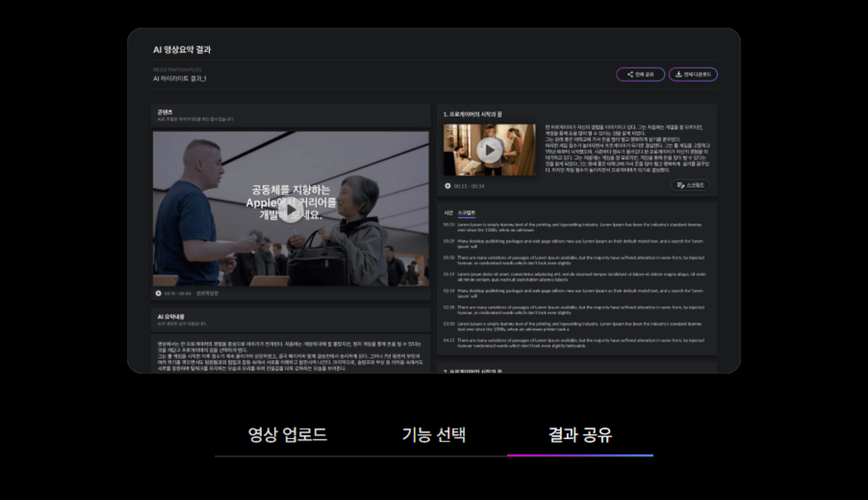Screen dimensions: 868x500
Task: Open the 스크립트 script button in section 1
Action: [690, 185]
